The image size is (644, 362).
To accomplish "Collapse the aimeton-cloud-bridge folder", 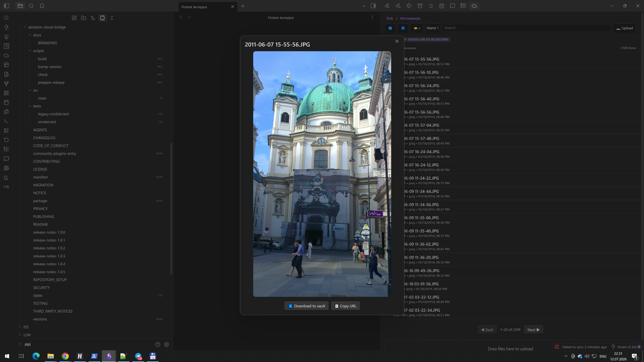I will [x=25, y=27].
